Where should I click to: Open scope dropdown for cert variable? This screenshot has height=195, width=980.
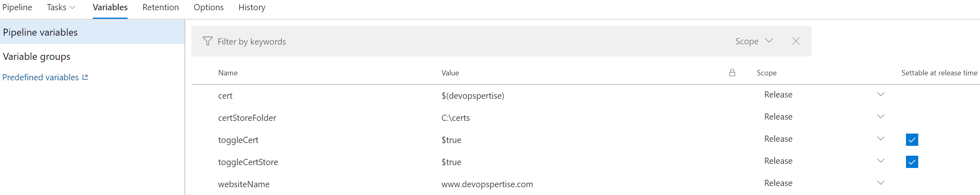(881, 94)
